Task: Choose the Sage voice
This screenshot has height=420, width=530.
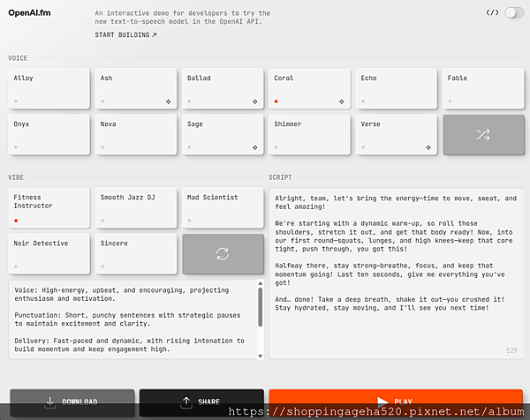Action: point(223,134)
